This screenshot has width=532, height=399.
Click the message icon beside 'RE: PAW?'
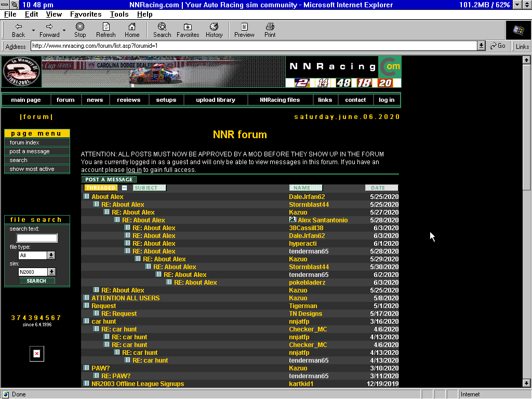96,376
